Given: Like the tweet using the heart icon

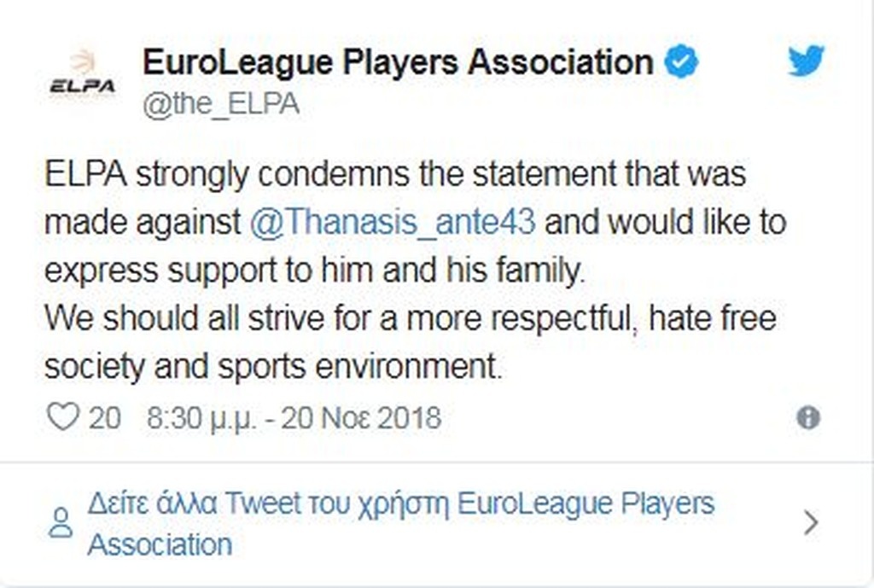Looking at the screenshot, I should (61, 417).
